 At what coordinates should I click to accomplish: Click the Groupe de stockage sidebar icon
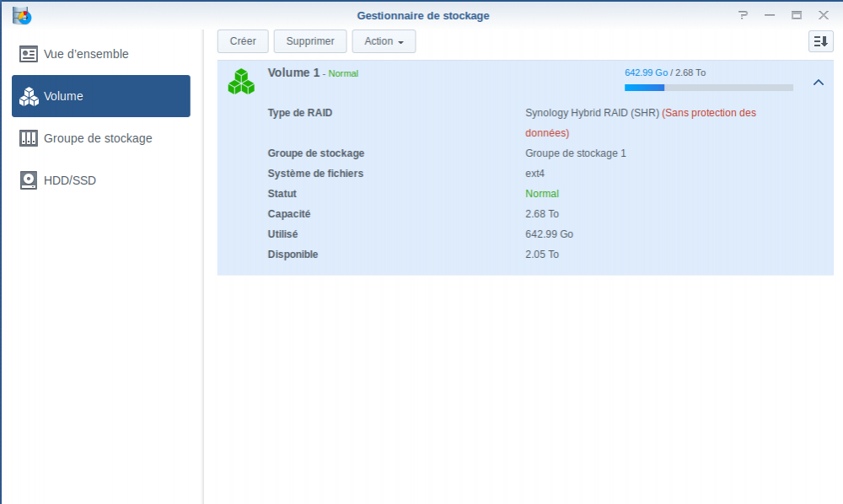tap(29, 138)
